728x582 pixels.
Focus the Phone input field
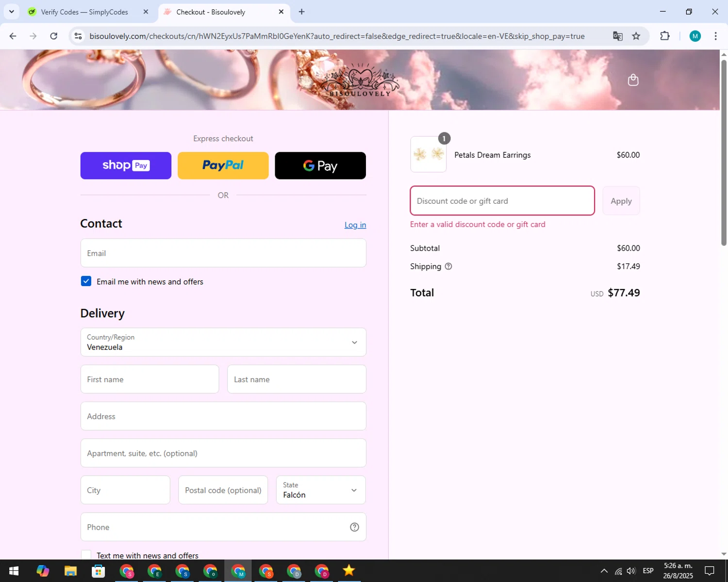pyautogui.click(x=223, y=527)
